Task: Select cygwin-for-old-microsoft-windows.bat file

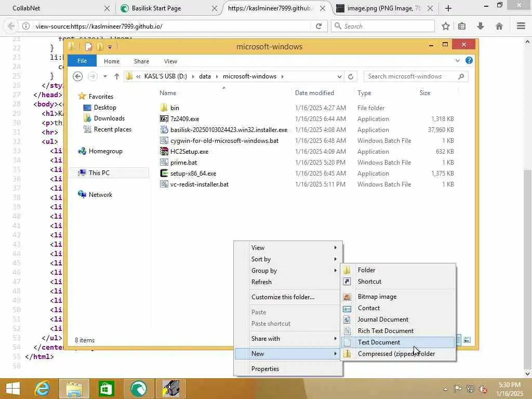Action: click(x=224, y=140)
